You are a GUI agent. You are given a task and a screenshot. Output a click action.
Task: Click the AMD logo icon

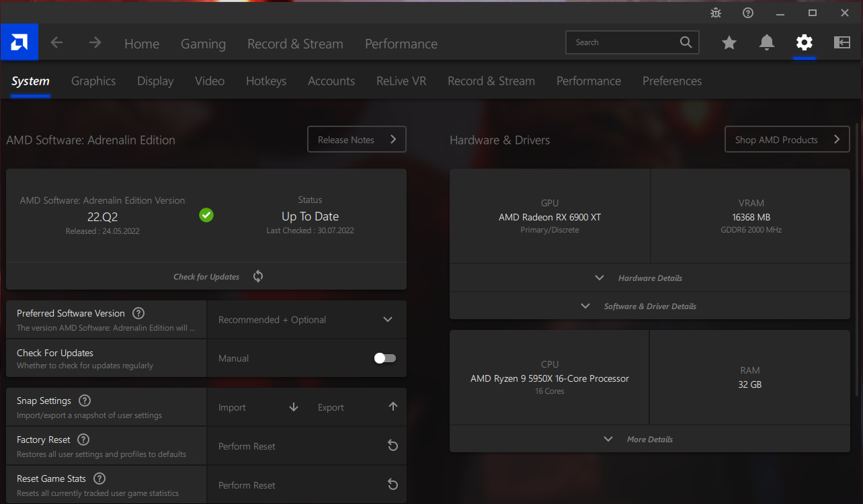pos(19,42)
